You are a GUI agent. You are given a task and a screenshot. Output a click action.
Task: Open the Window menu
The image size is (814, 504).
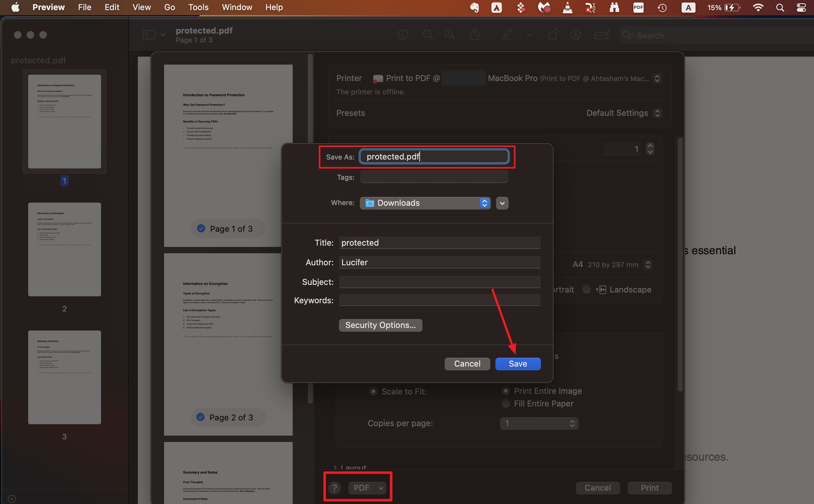click(237, 7)
